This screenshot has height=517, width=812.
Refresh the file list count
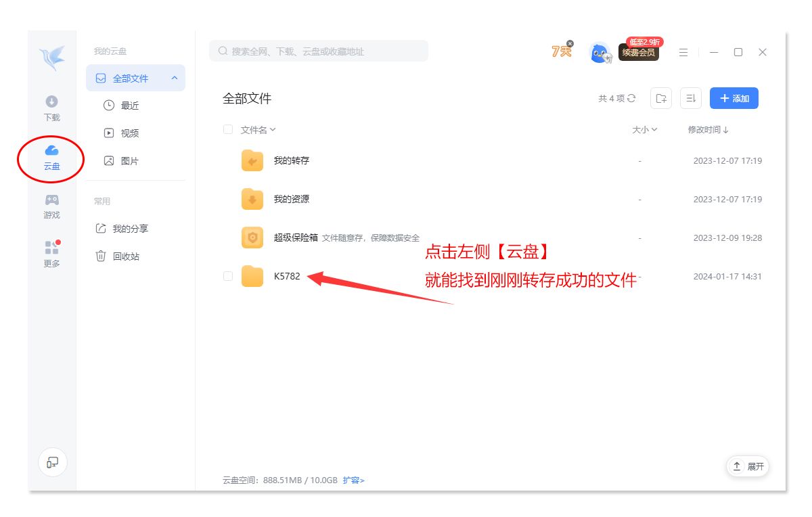tap(631, 99)
